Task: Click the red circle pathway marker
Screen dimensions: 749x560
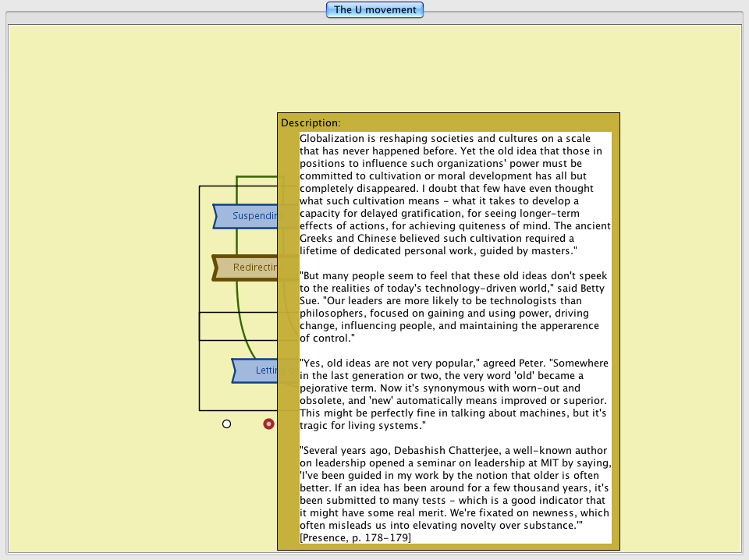Action: click(268, 424)
